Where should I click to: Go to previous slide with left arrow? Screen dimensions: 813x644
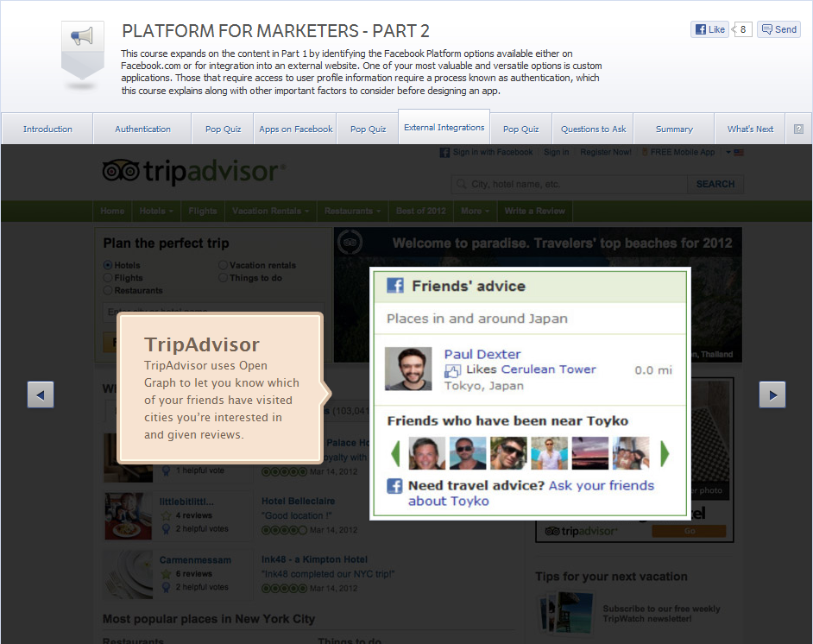point(41,395)
